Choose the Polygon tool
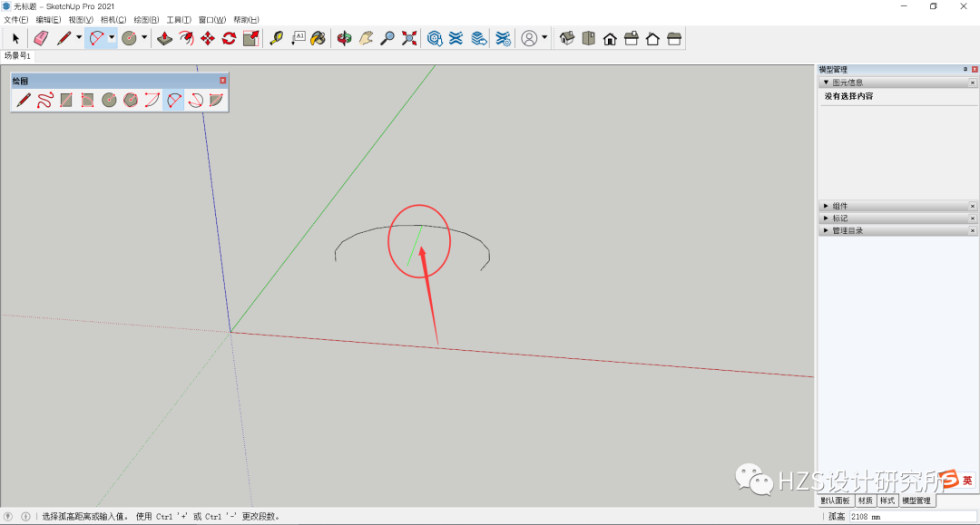Screen dimensions: 980x525 click(130, 100)
